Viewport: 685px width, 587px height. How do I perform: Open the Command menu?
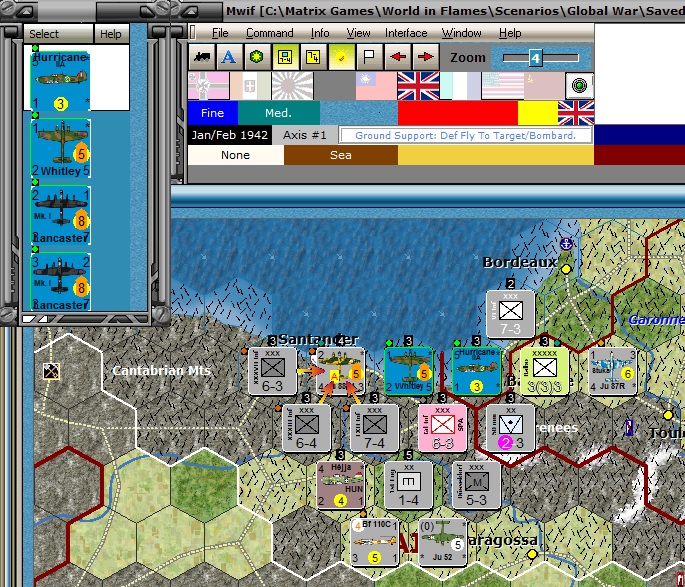coord(270,33)
